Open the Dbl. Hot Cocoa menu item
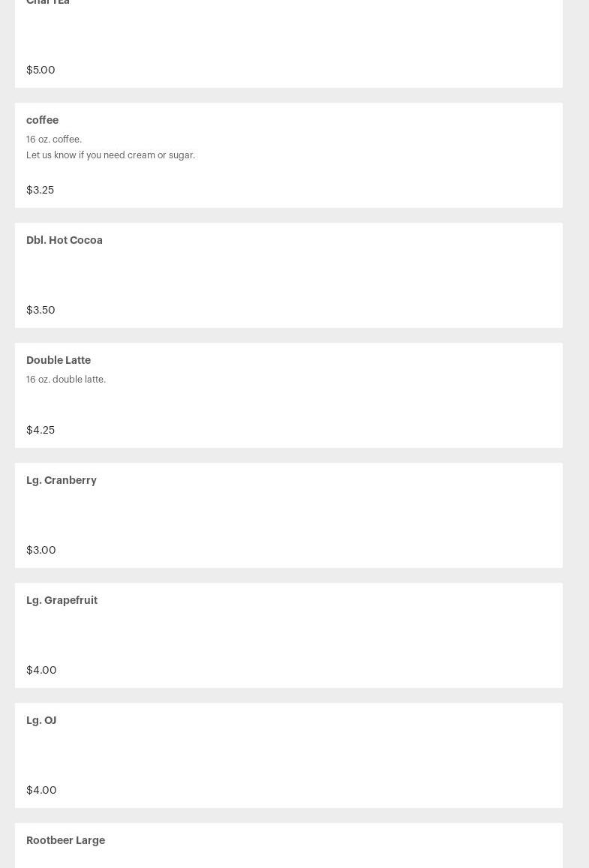 point(65,240)
